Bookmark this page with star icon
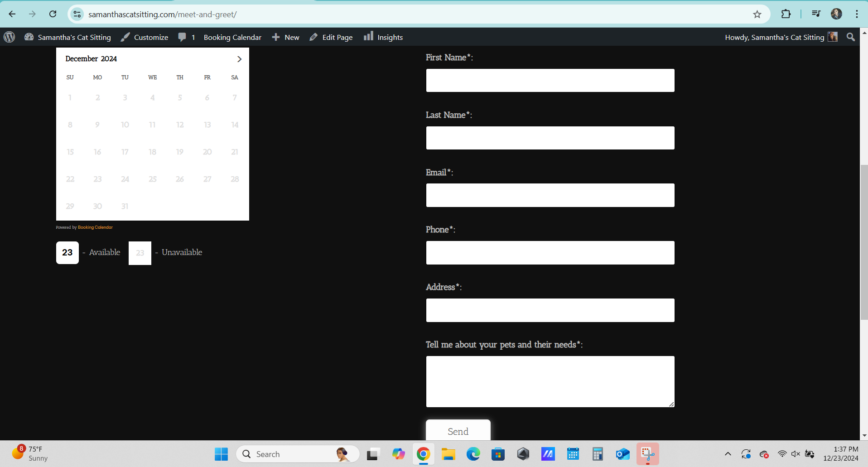868x467 pixels. click(757, 14)
